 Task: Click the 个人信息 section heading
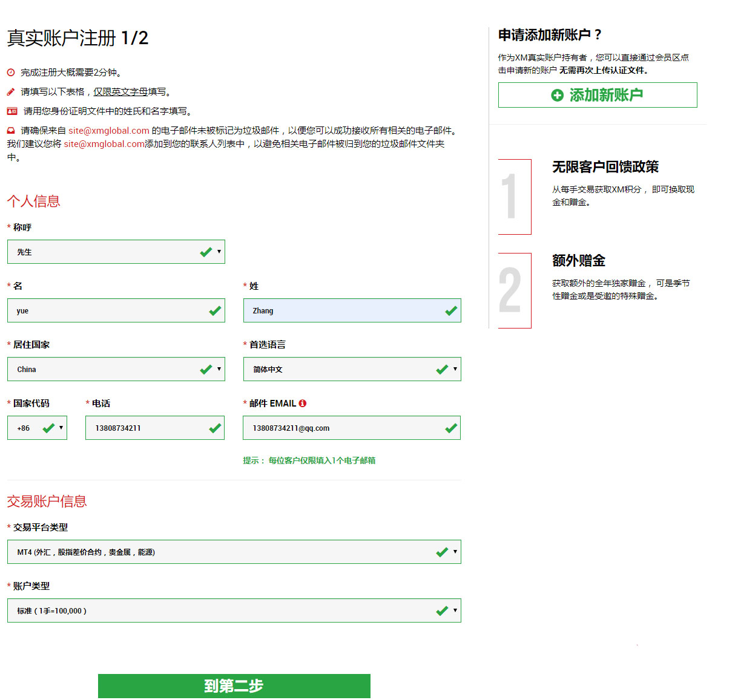point(33,201)
